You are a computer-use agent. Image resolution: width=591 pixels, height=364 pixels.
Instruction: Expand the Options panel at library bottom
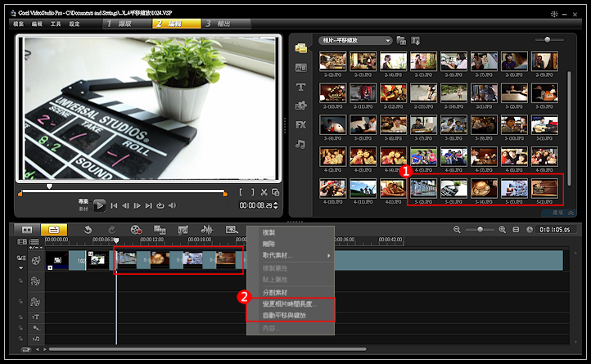click(x=558, y=213)
